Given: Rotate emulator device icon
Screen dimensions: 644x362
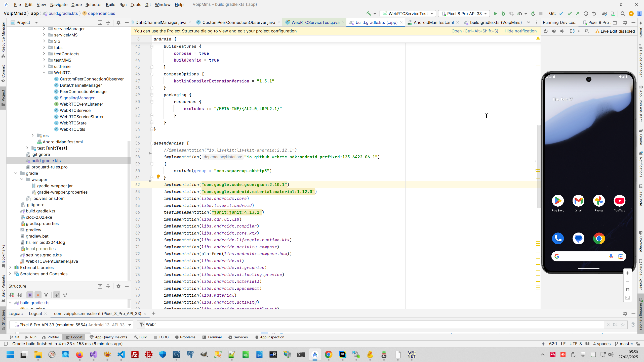Looking at the screenshot, I should point(572,31).
